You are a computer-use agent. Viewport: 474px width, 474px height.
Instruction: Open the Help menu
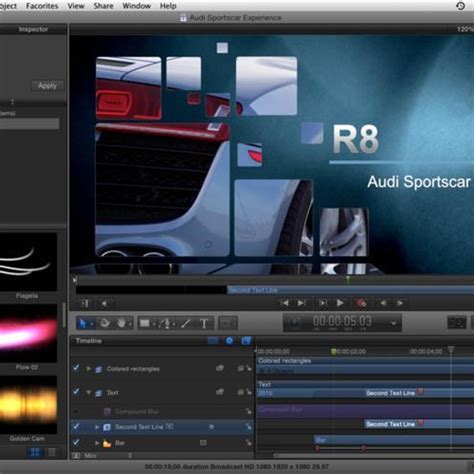tap(168, 6)
